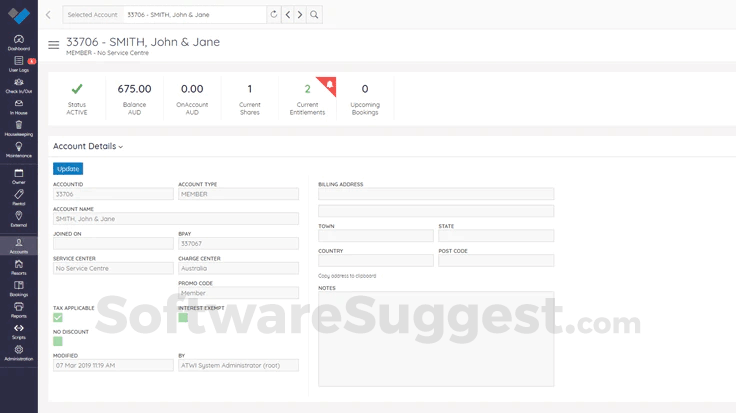Open Housekeeping in the sidebar
Screen dimensions: 736x413
[x=19, y=128]
